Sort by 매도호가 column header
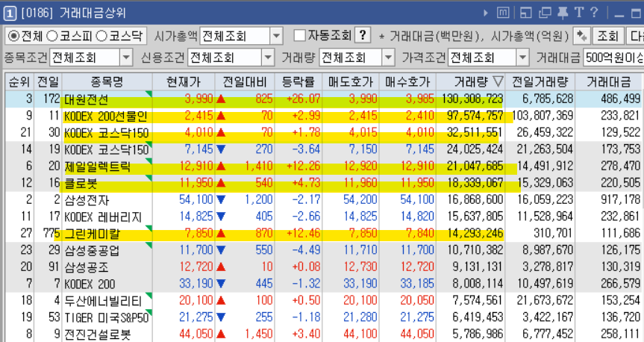644x342 pixels. [x=351, y=82]
